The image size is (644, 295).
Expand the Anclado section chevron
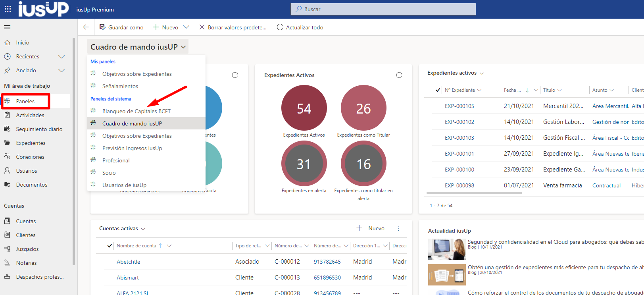[x=62, y=70]
